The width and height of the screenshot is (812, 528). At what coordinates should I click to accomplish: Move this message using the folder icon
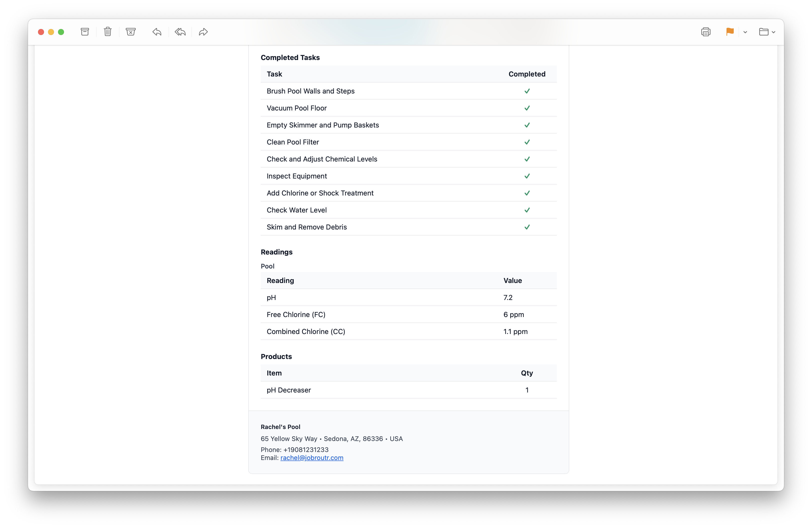click(x=764, y=32)
